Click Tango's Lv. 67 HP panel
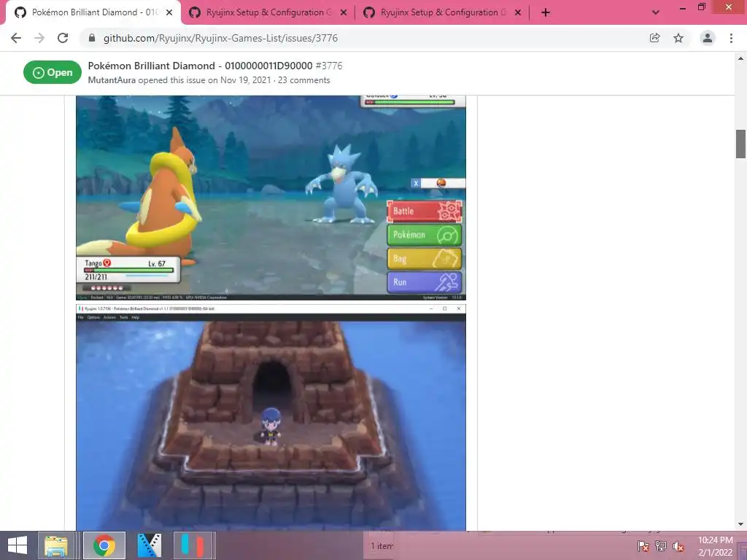The height and width of the screenshot is (560, 747). tap(128, 270)
